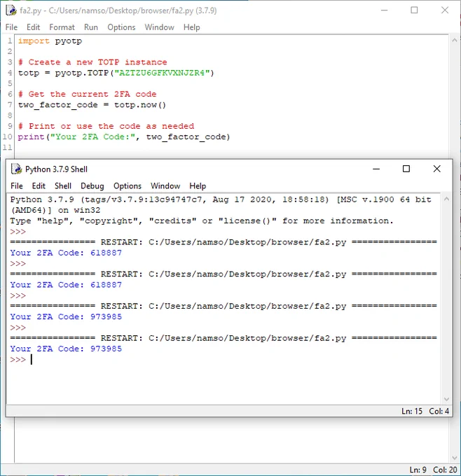
Task: Click editor scrollbar down arrow
Action: [455, 458]
